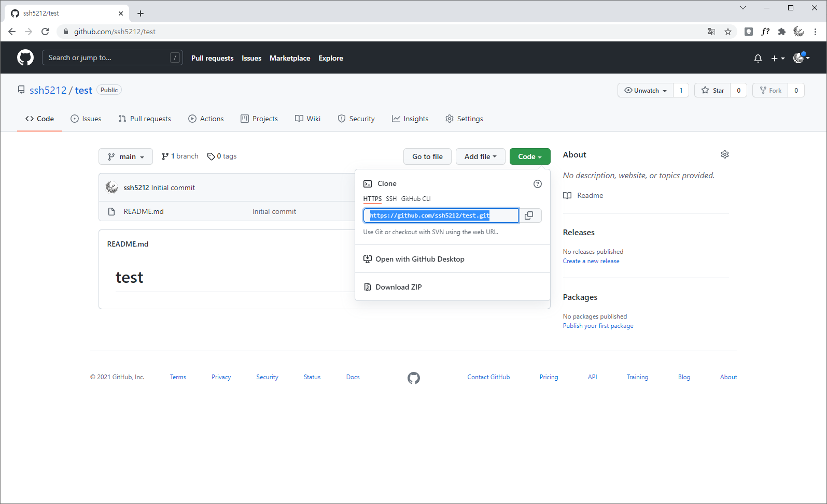Viewport: 827px width, 504px height.
Task: Open the repository Security tab
Action: [x=356, y=119]
